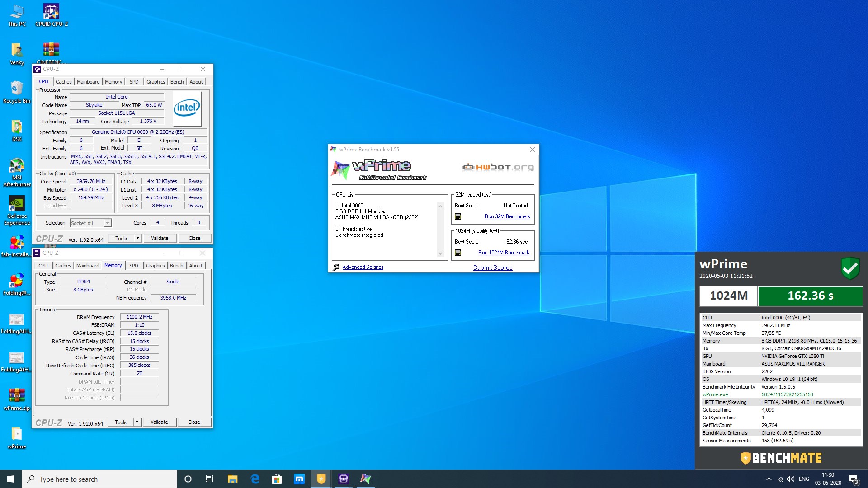Click the save icon for 32M score

point(458,216)
